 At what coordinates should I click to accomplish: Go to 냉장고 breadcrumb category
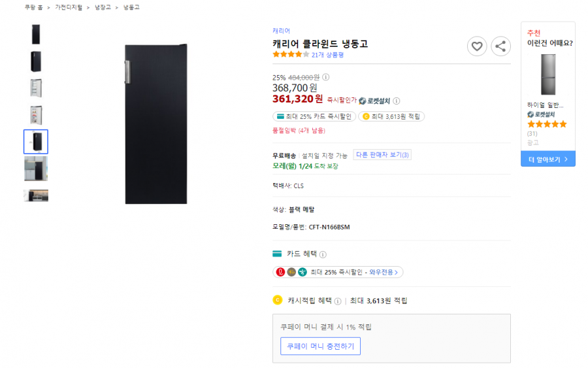click(x=103, y=7)
